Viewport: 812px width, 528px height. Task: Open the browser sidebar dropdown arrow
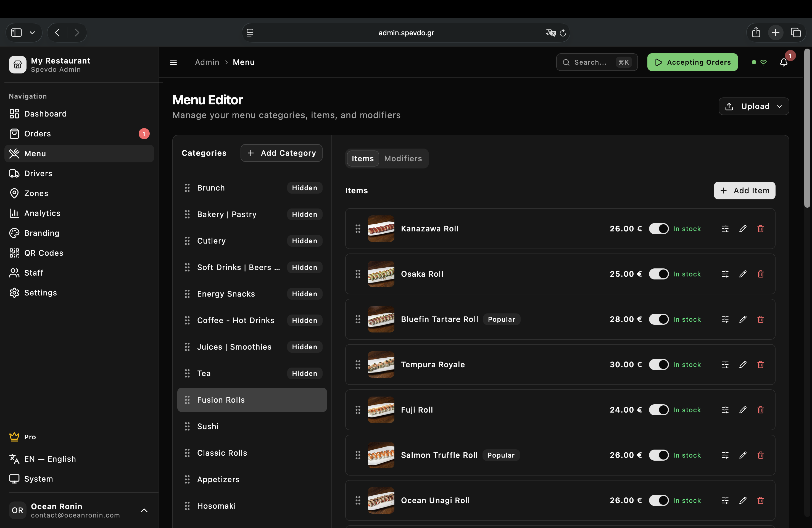(x=32, y=32)
